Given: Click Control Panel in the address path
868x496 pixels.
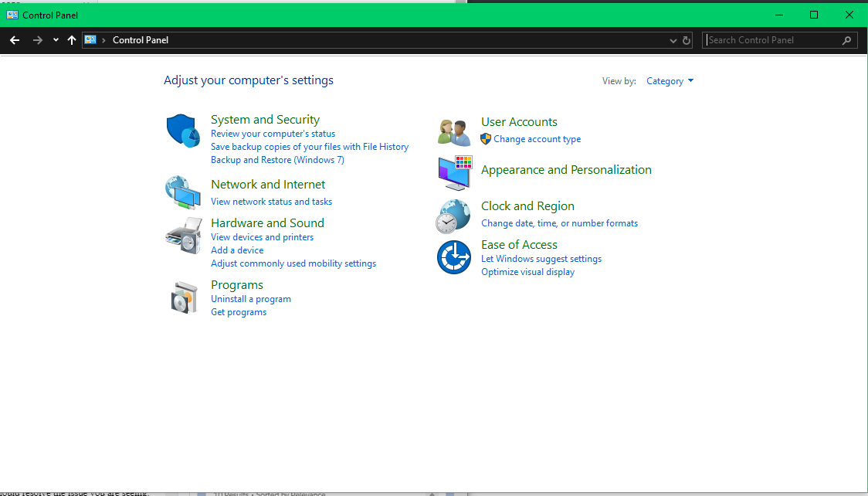Looking at the screenshot, I should [141, 40].
